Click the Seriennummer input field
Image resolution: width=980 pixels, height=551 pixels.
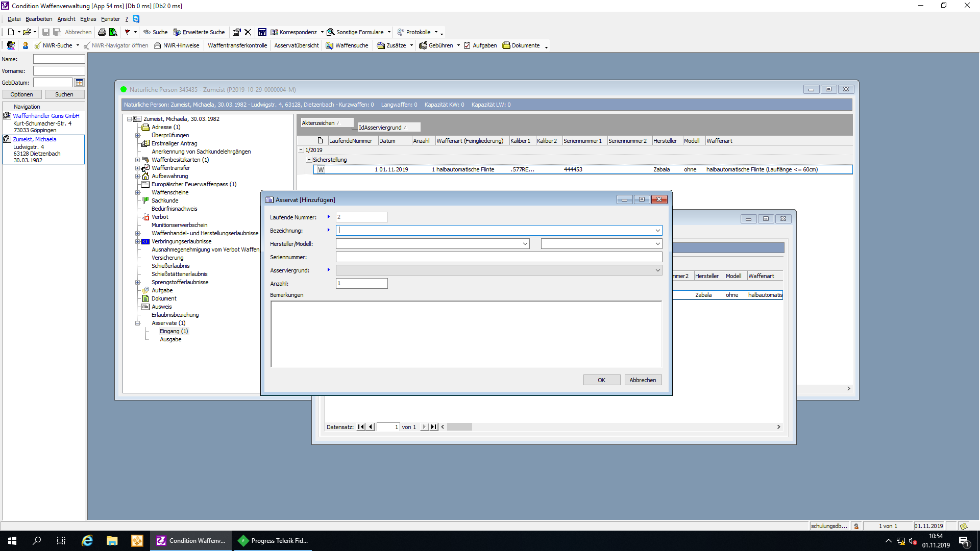pos(499,257)
